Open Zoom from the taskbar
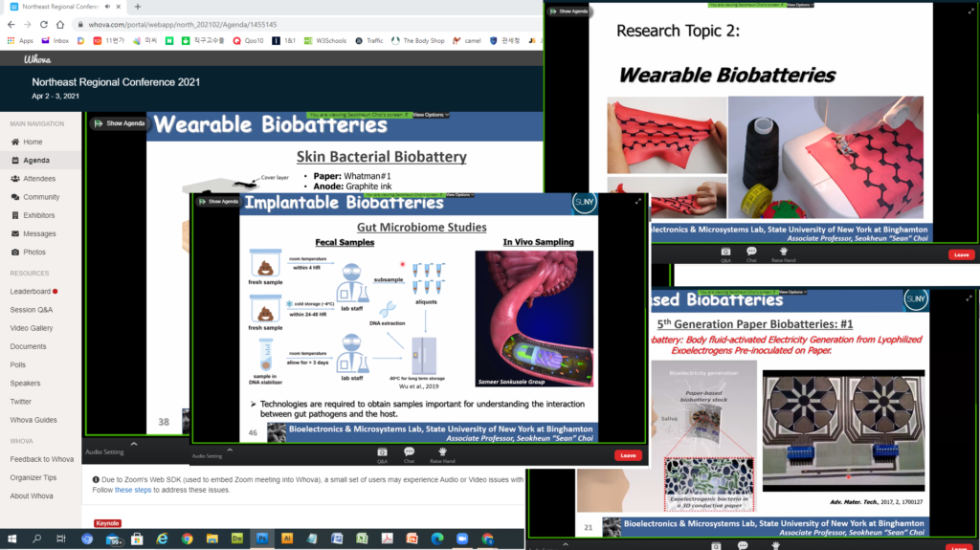This screenshot has height=550, width=980. coord(462,539)
